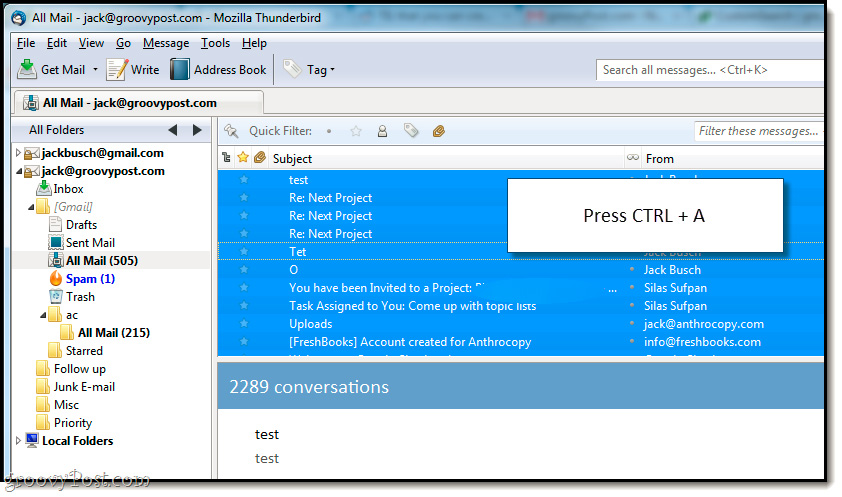Toggle the attachment quick filter
842x497 pixels.
439,131
